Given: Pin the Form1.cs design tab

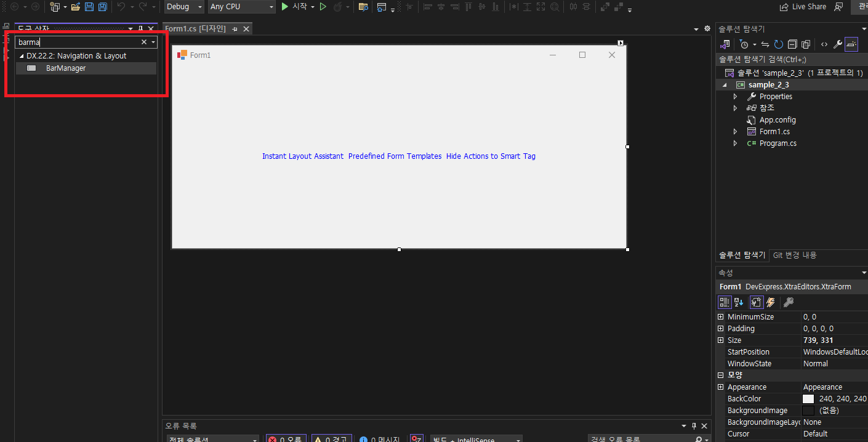Looking at the screenshot, I should 235,30.
